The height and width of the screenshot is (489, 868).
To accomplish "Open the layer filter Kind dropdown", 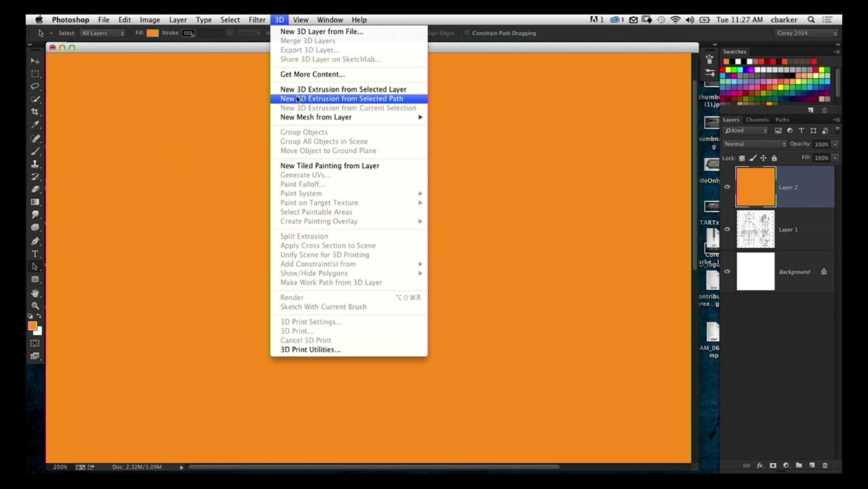I will click(x=746, y=131).
